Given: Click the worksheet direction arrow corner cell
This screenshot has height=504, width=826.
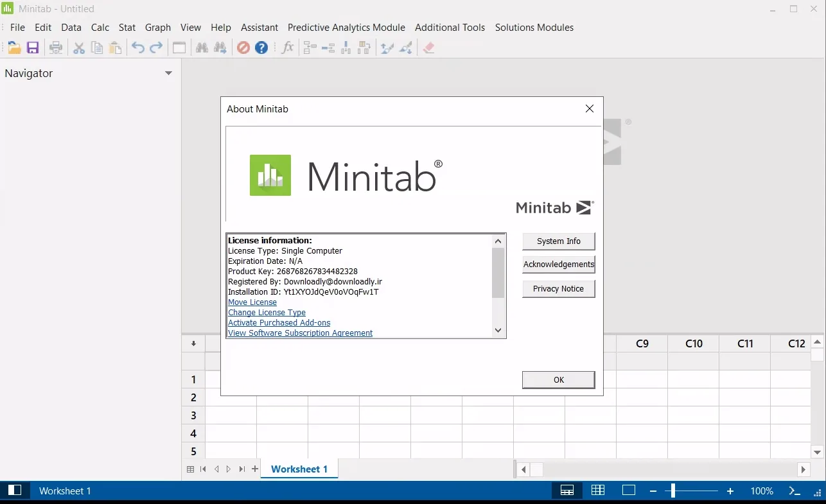Looking at the screenshot, I should tap(193, 343).
